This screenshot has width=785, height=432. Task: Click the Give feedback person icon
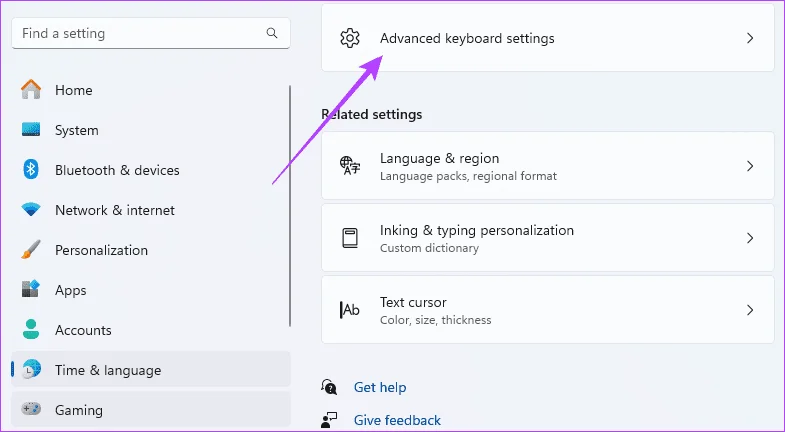(329, 420)
